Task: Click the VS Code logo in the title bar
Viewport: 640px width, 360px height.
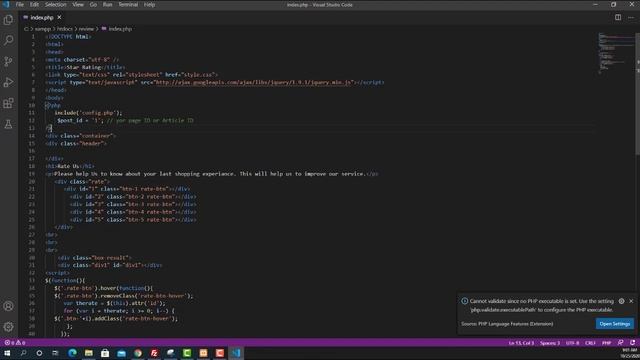Action: coord(6,4)
